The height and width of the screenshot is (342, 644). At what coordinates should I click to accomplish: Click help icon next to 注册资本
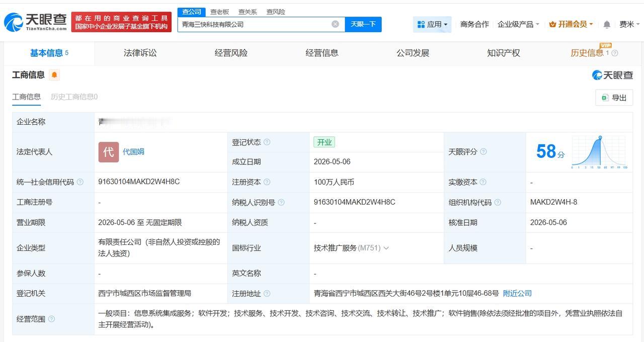267,182
